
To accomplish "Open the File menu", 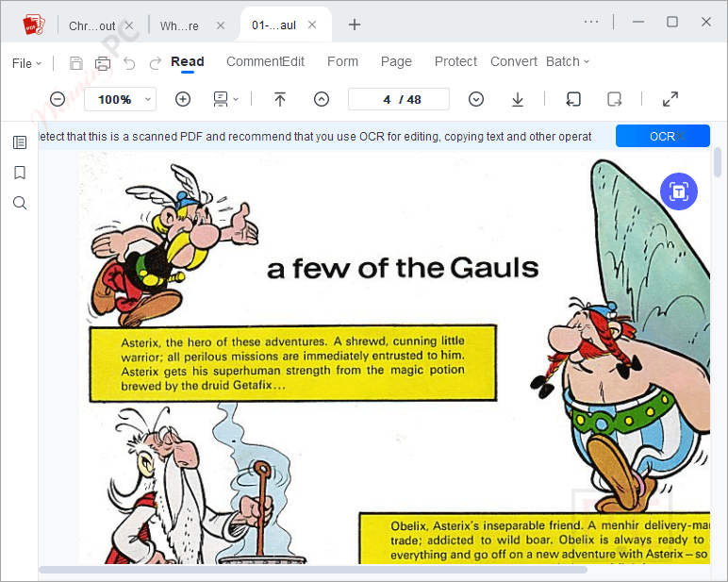I will coord(26,63).
